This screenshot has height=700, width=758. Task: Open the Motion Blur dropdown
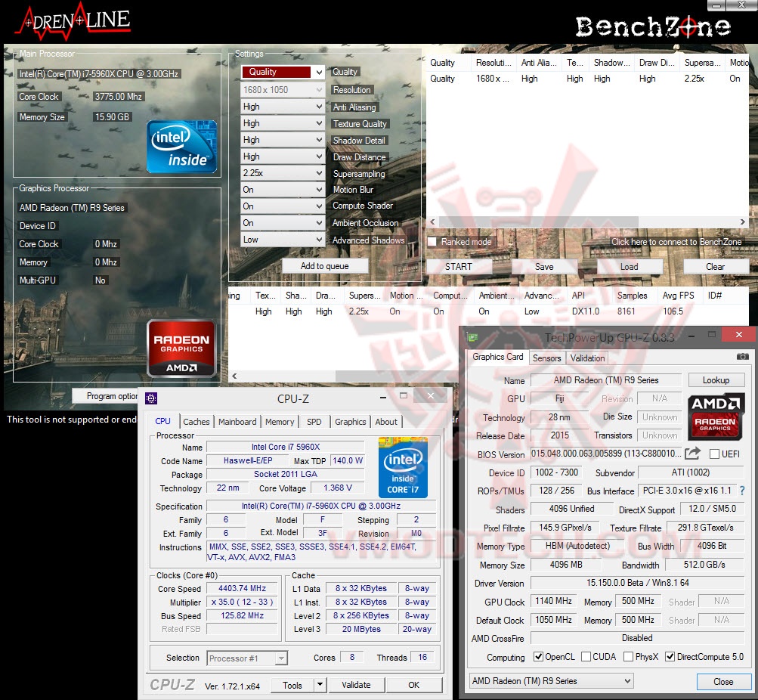point(283,190)
